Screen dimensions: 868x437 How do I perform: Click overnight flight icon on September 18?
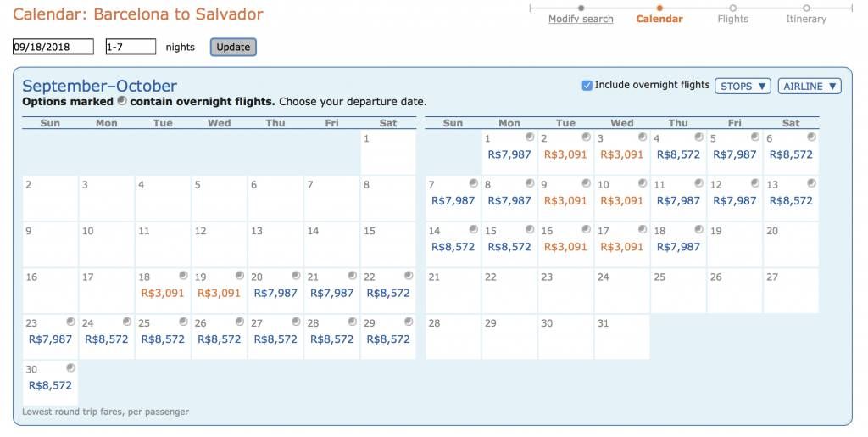click(183, 275)
